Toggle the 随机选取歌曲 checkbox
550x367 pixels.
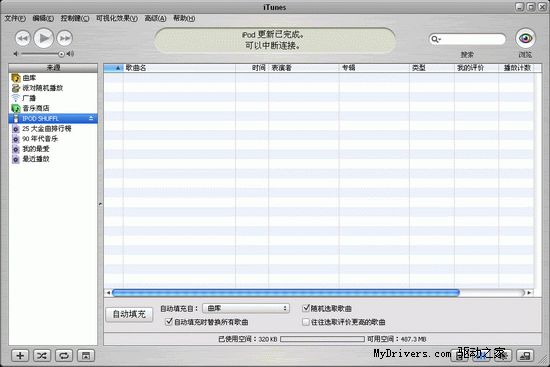pos(306,308)
